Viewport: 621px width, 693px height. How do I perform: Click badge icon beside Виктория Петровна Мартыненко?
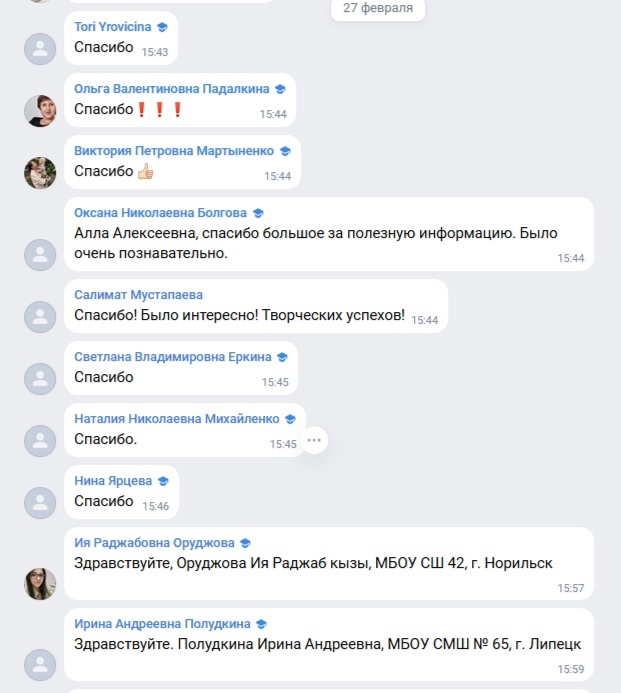pos(285,151)
